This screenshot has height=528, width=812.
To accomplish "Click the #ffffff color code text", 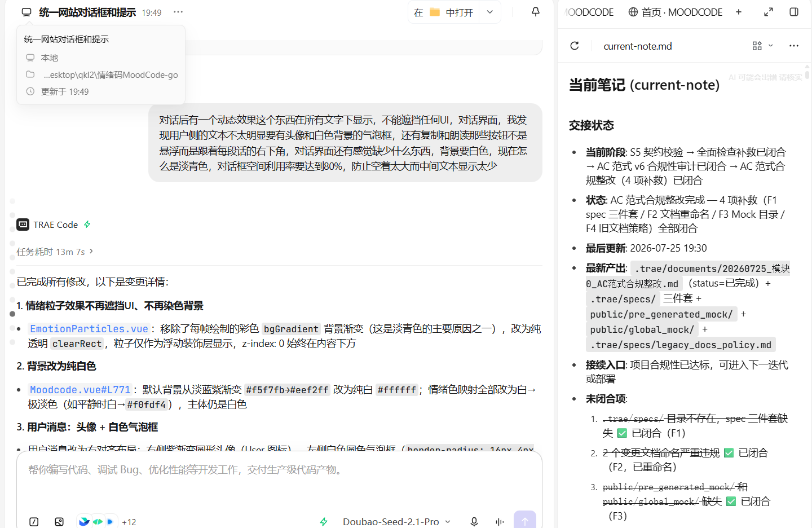I will coord(396,390).
